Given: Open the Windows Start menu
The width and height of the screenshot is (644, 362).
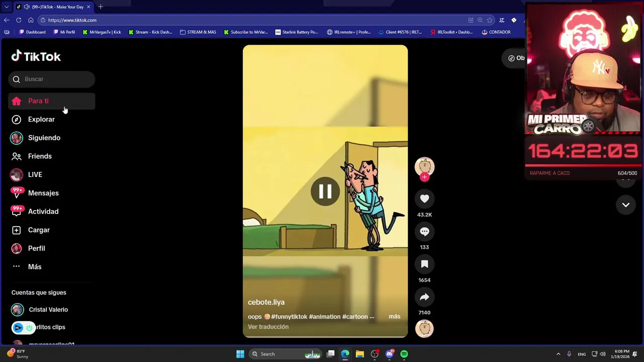Looking at the screenshot, I should coord(240,354).
